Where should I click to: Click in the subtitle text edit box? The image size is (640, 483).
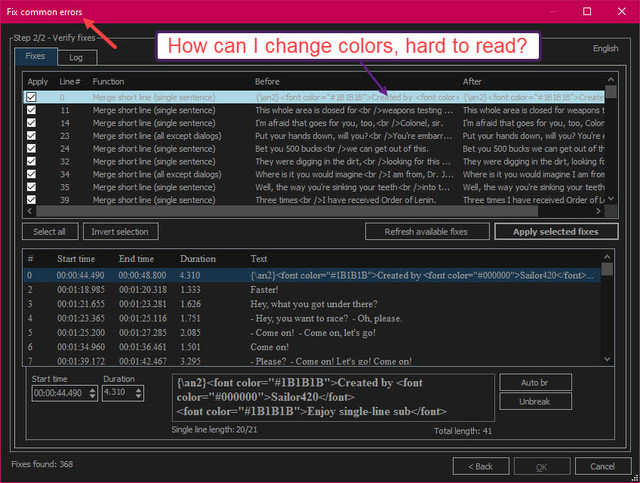click(333, 397)
